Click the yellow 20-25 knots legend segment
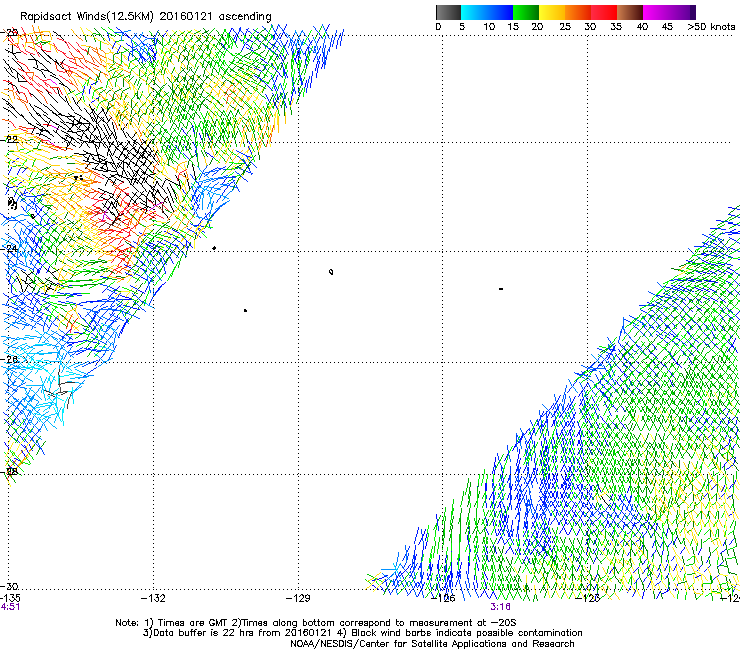The width and height of the screenshot is (740, 650). point(552,12)
